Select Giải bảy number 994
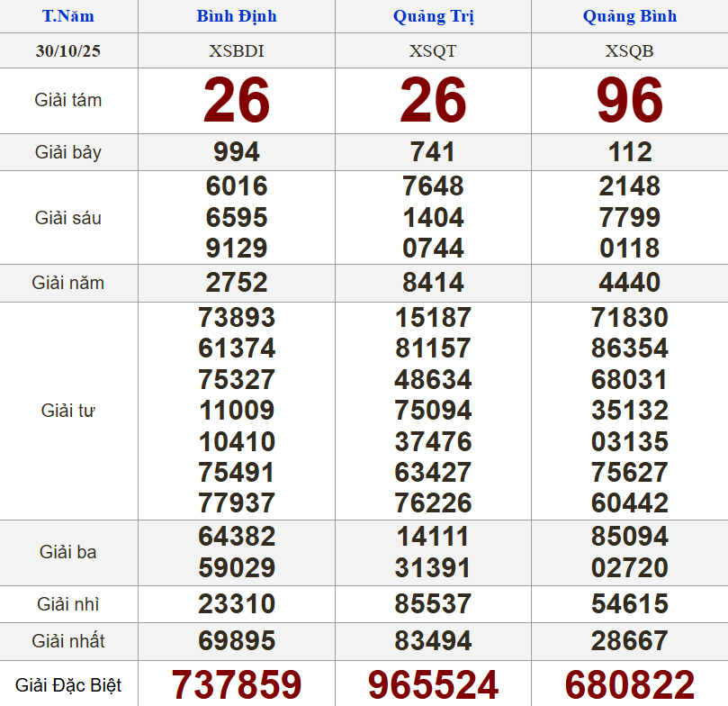728x706 pixels. (x=237, y=152)
